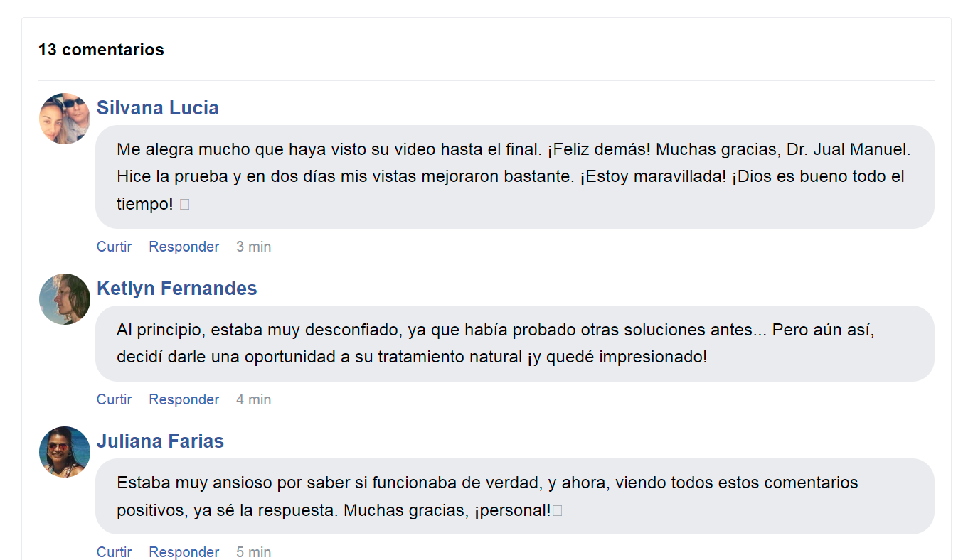Reply to Ketlyn Fernandes' comment via Responder

[184, 399]
